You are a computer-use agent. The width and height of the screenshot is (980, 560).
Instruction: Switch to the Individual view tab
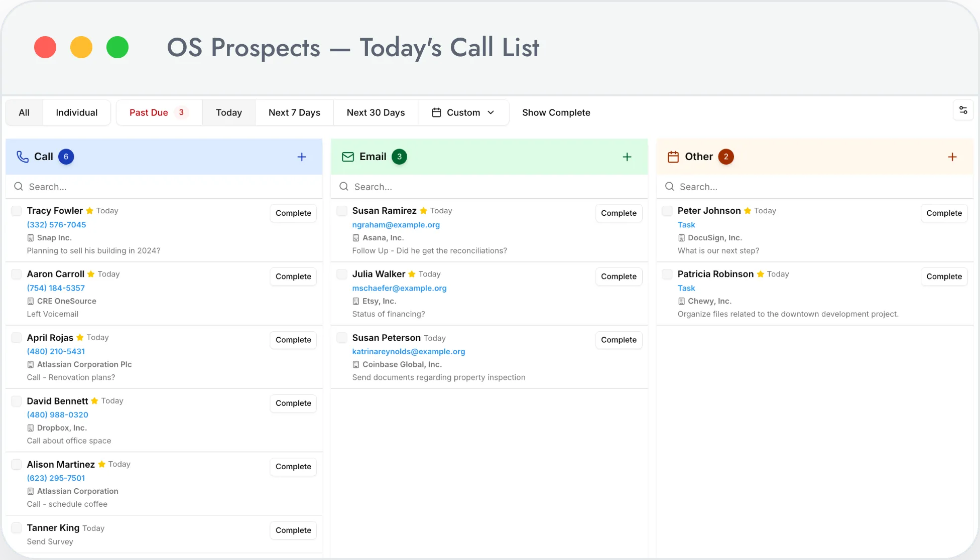[x=77, y=112]
